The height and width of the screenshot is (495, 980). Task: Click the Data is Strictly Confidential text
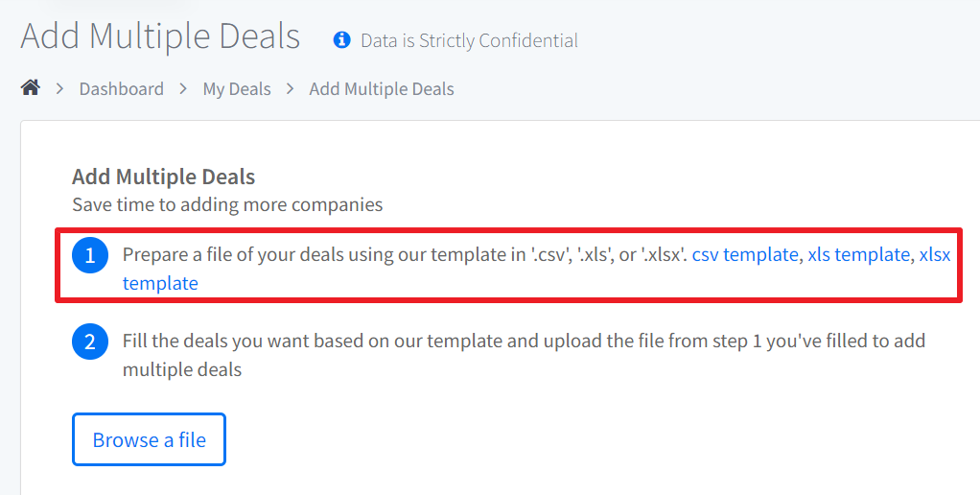(x=469, y=40)
